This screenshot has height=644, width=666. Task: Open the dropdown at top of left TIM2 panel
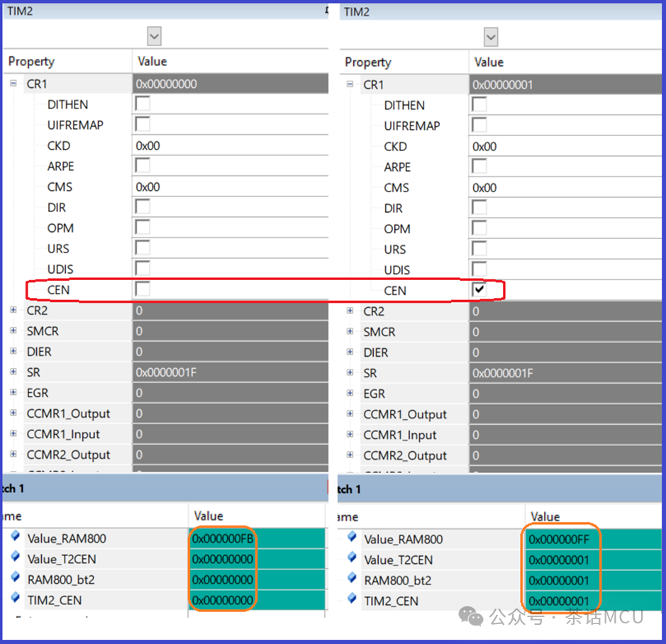point(153,35)
